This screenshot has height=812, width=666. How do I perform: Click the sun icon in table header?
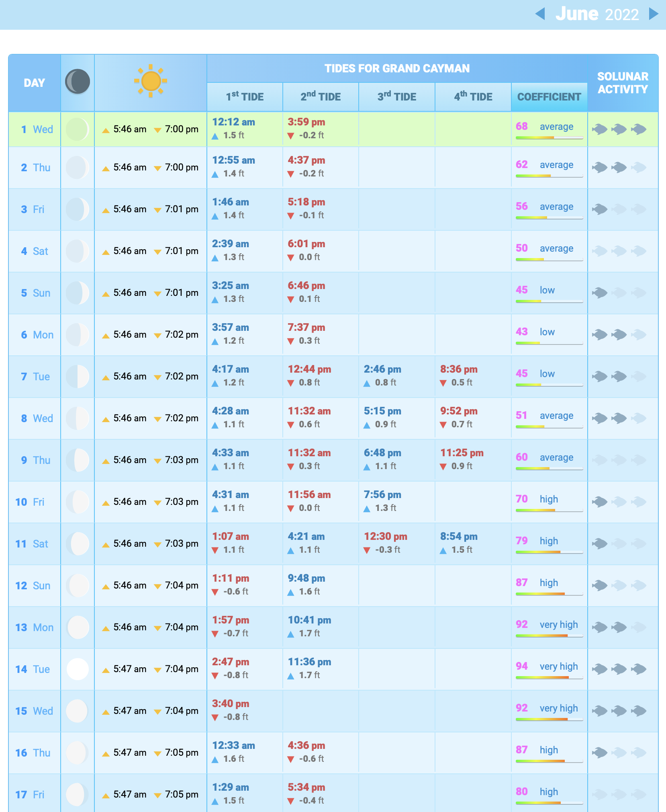click(151, 81)
